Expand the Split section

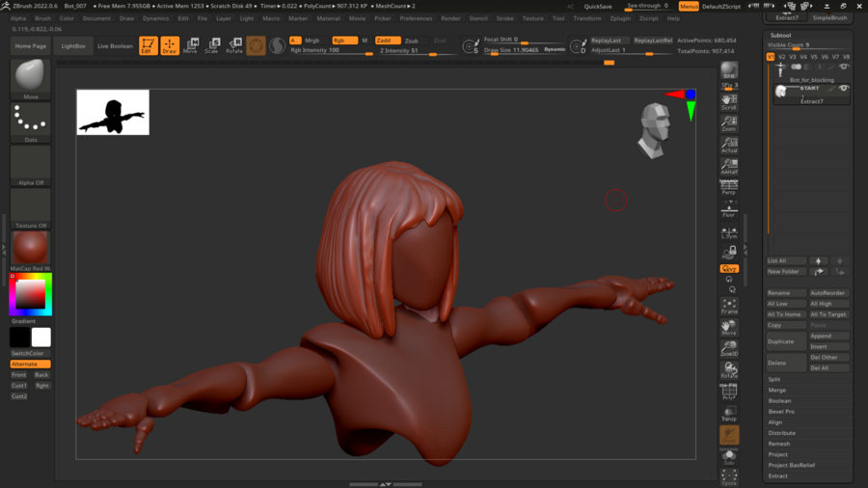[774, 379]
